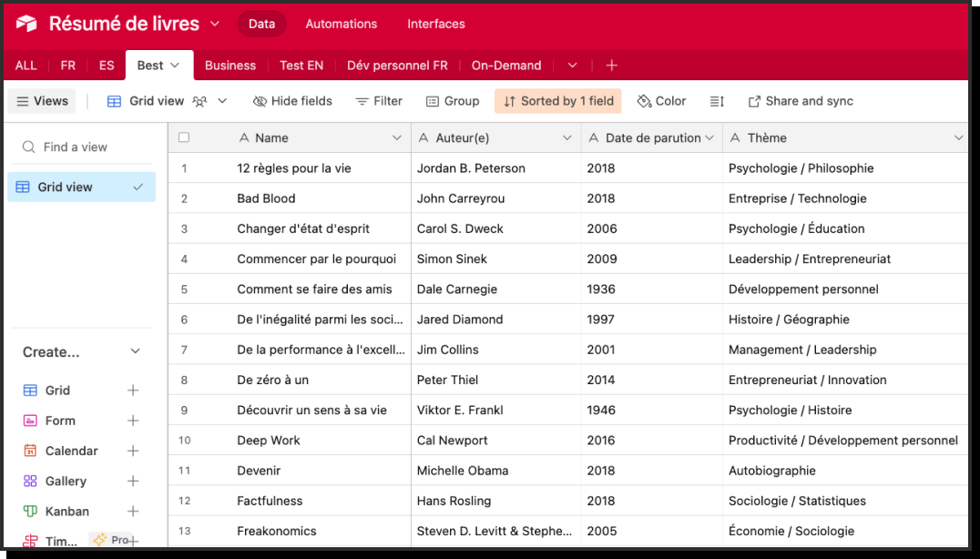The image size is (980, 559).
Task: Select the '12 règles pour la vie' cell
Action: tap(322, 168)
